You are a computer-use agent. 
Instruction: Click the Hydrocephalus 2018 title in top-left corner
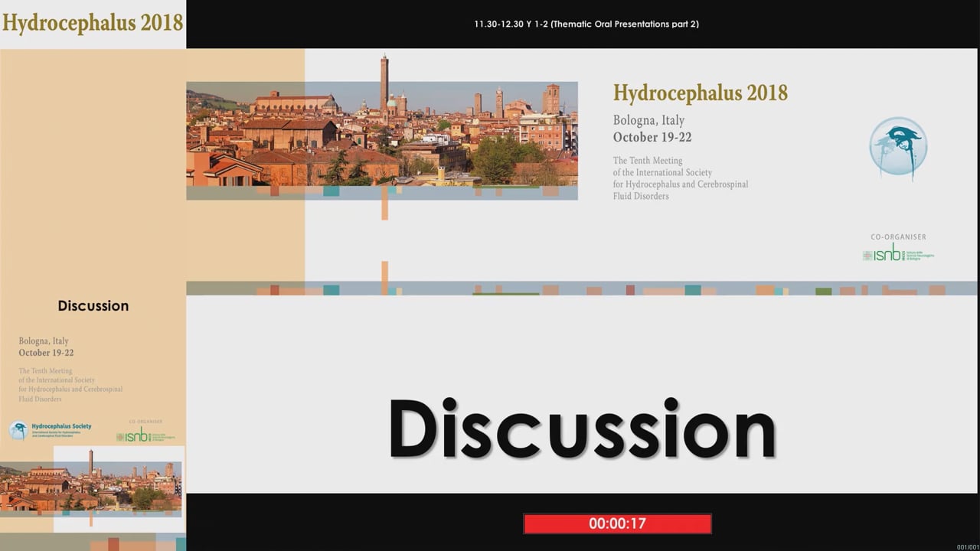coord(93,22)
